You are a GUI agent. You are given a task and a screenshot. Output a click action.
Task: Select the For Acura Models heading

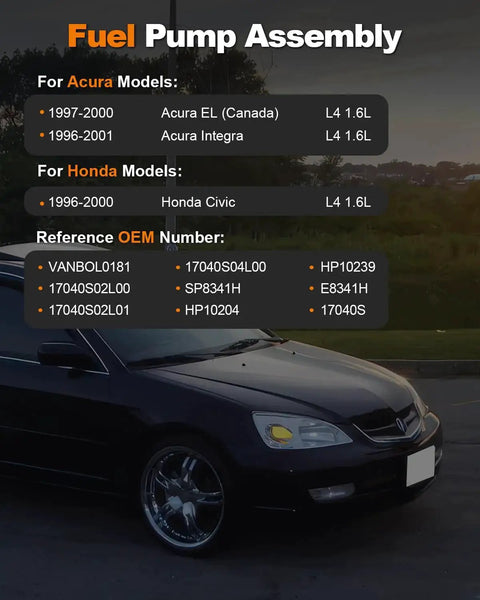[108, 82]
